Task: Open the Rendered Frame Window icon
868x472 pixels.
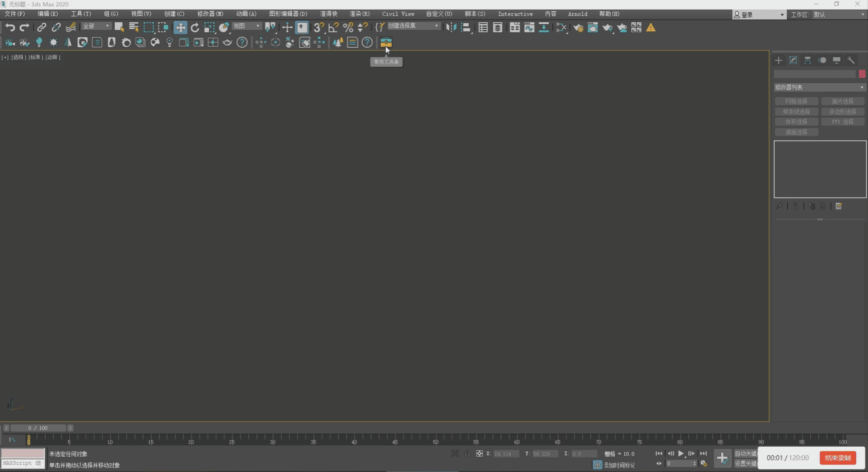Action: coord(592,28)
